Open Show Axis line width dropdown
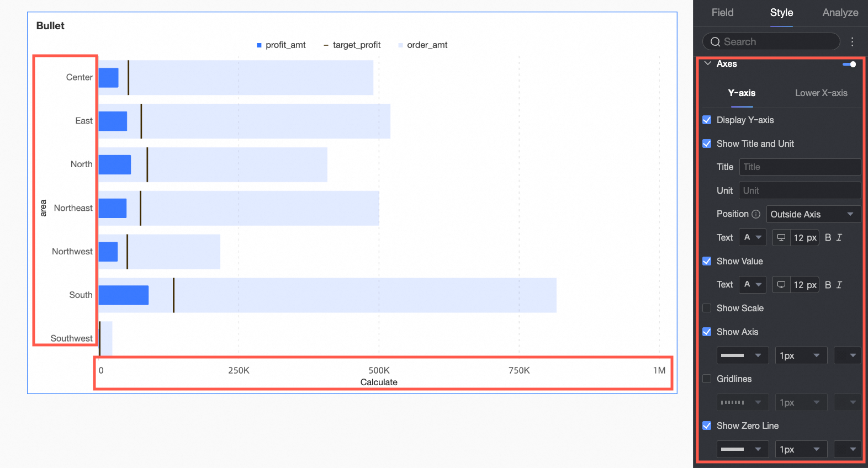This screenshot has height=468, width=868. [x=801, y=355]
